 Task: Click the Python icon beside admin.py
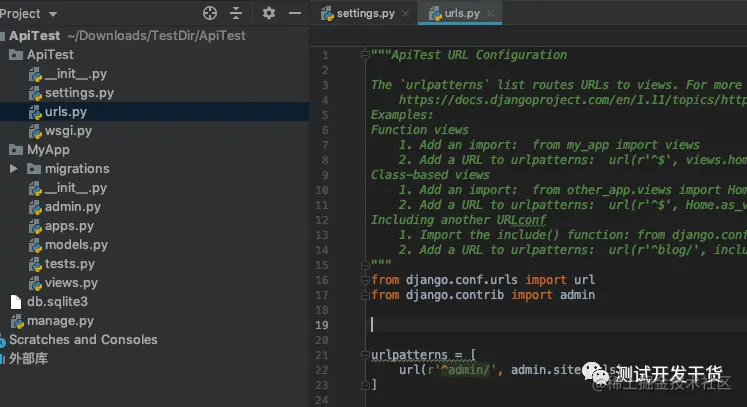click(x=35, y=208)
